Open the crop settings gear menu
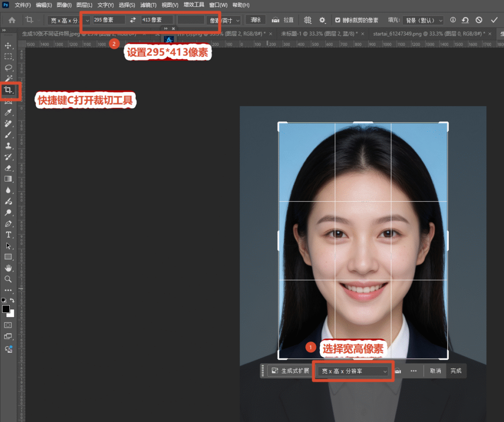The width and height of the screenshot is (504, 422). pyautogui.click(x=322, y=20)
